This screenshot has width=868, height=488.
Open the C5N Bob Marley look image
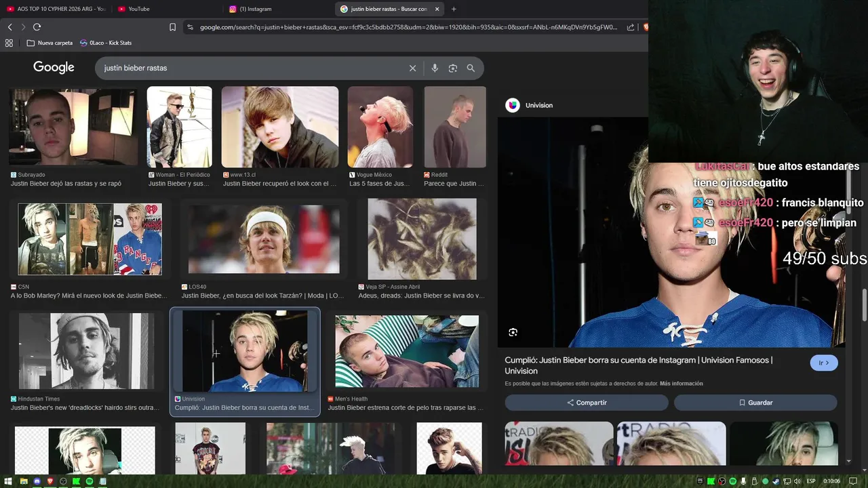(90, 239)
